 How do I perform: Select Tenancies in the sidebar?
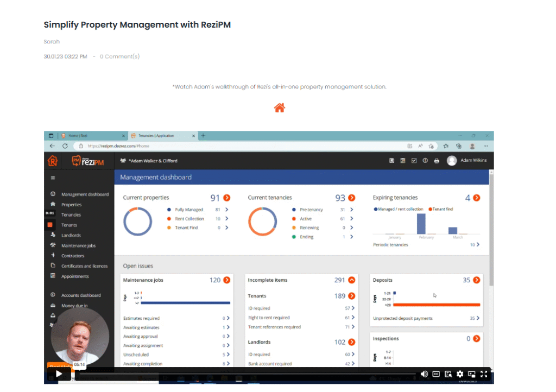point(71,215)
